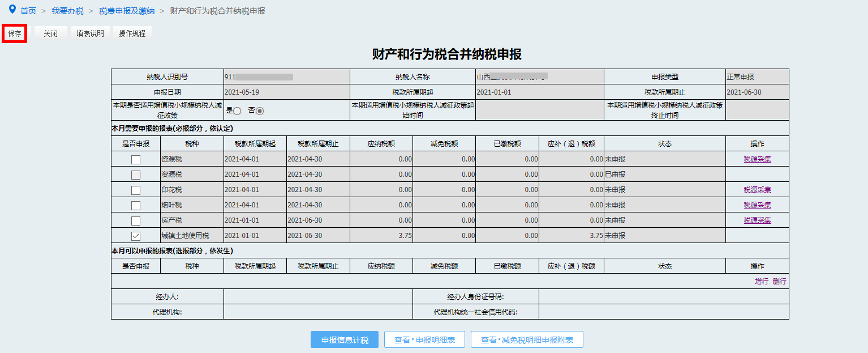868x353 pixels.
Task: Tick the 印花税 declaration checkbox
Action: [136, 190]
